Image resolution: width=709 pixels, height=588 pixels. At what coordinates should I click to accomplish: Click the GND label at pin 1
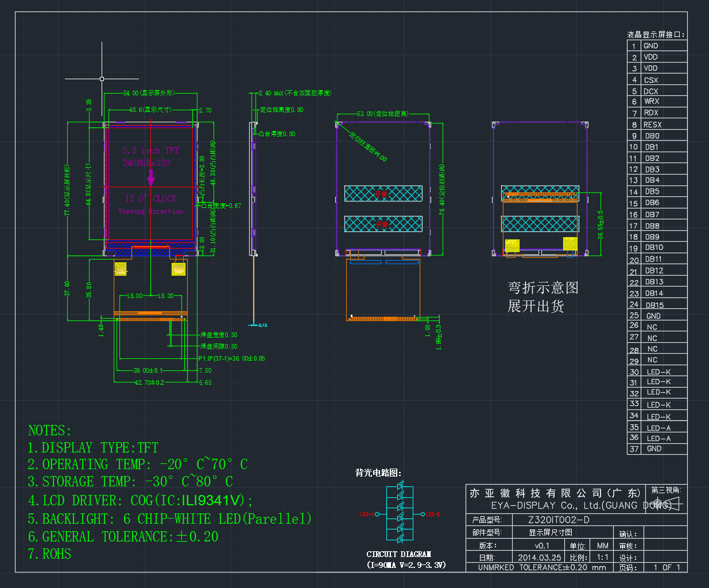[x=651, y=46]
